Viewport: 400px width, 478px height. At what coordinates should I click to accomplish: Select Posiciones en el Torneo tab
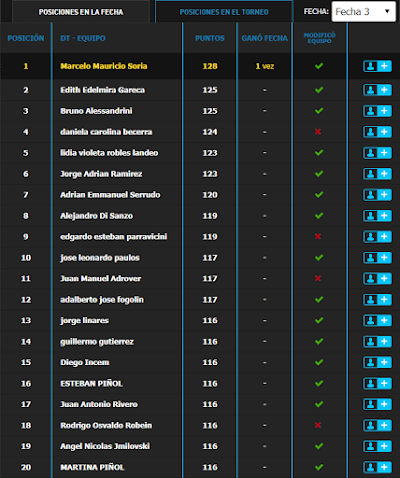[x=224, y=12]
